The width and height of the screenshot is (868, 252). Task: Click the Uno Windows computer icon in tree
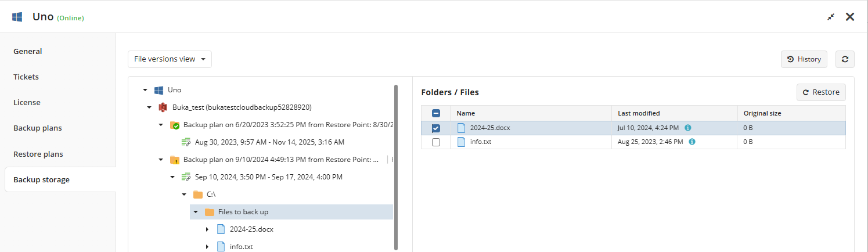click(159, 90)
